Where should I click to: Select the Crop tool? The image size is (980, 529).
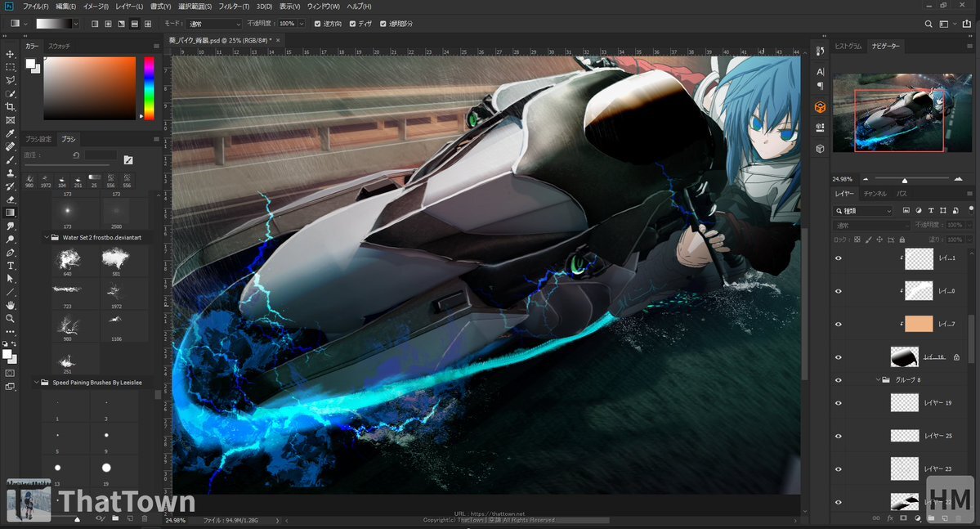pos(10,107)
